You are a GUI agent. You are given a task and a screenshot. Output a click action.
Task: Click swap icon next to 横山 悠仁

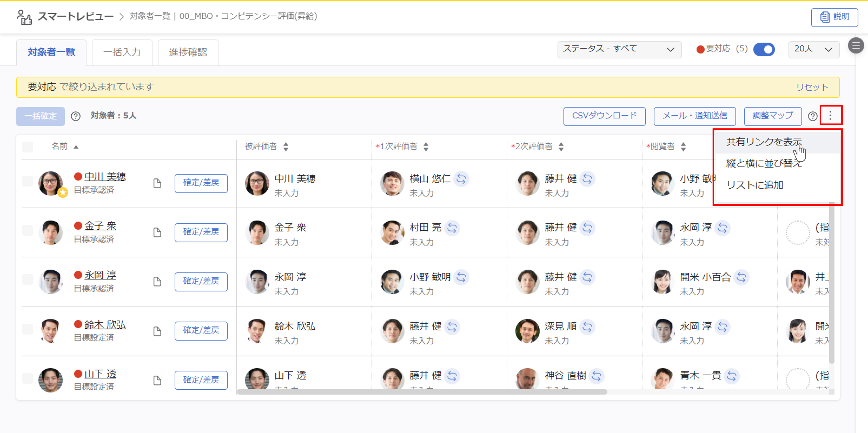click(x=461, y=179)
